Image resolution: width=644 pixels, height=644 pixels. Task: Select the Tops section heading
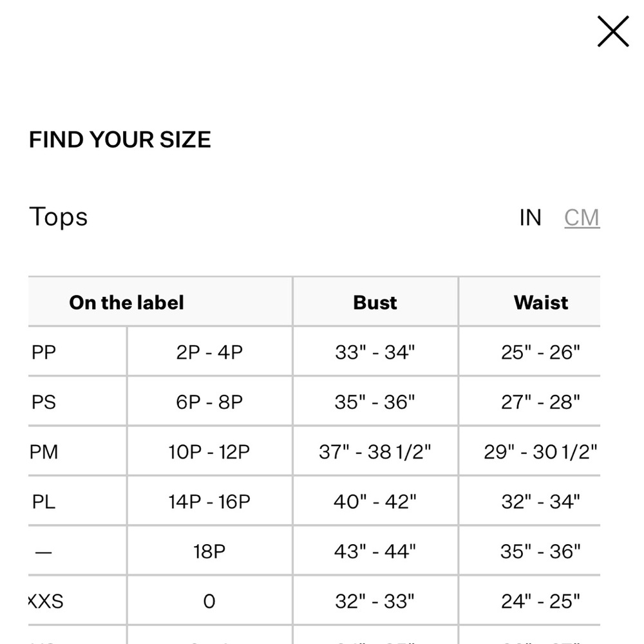click(x=59, y=217)
